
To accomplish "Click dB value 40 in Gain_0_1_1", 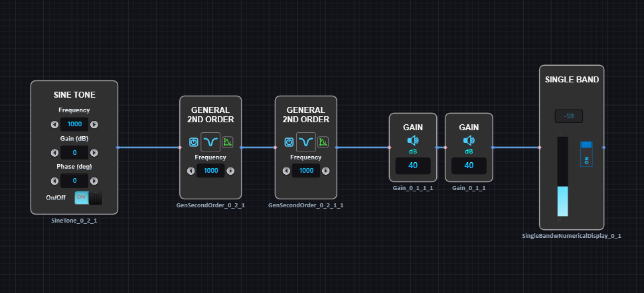I will coord(469,165).
